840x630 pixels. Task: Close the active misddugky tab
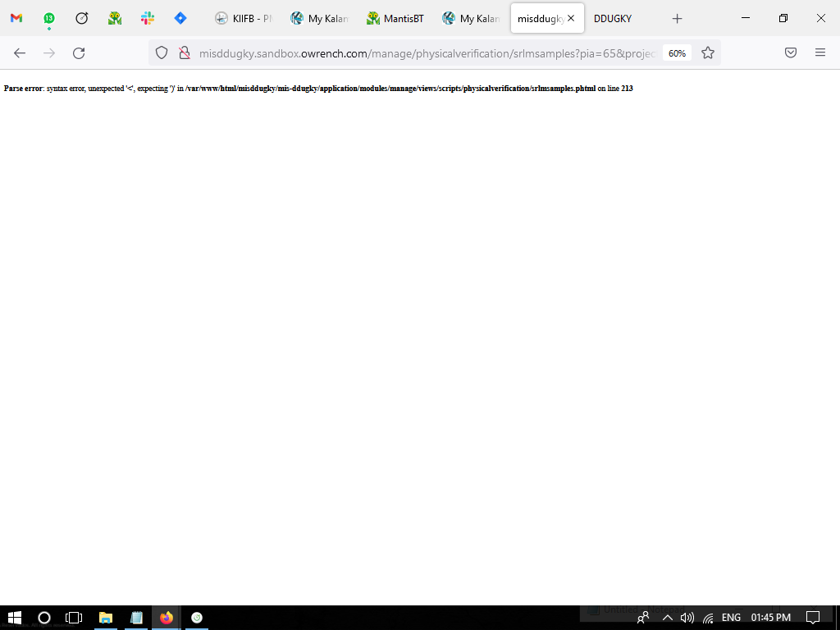click(x=571, y=18)
